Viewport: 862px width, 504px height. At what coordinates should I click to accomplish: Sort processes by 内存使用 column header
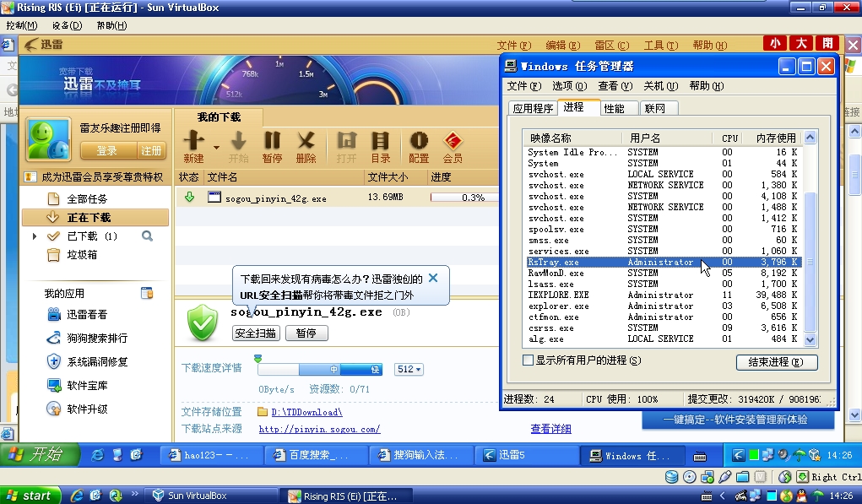[x=774, y=138]
